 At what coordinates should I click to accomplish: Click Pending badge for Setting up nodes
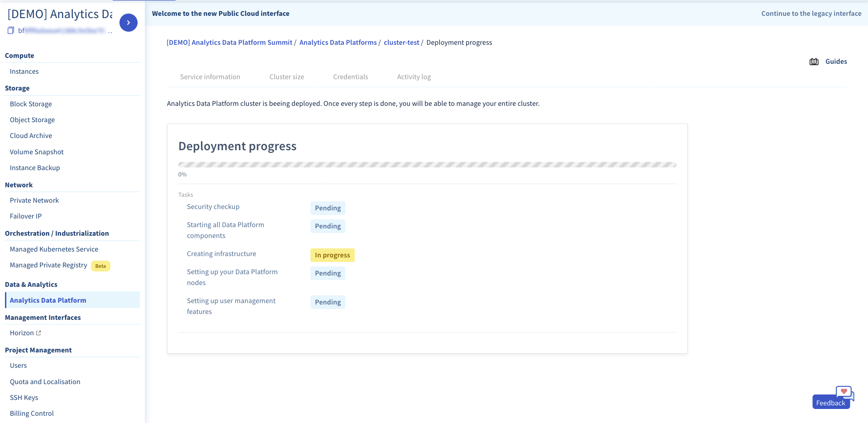click(328, 273)
